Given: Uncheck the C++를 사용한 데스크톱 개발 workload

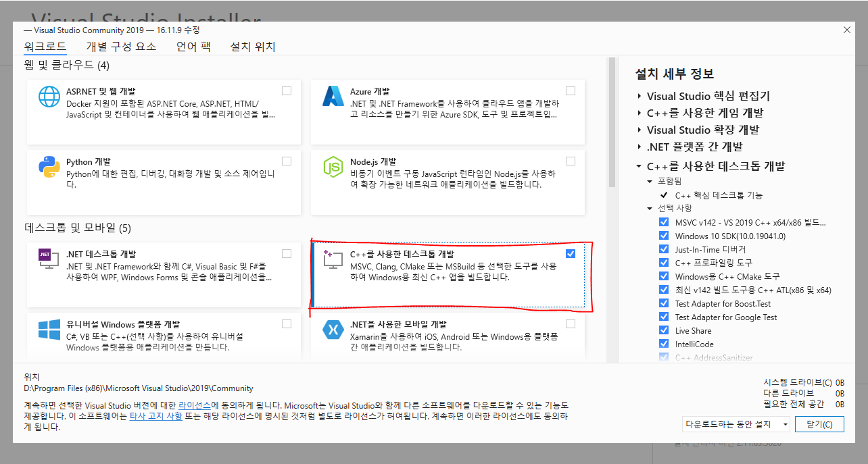Looking at the screenshot, I should (571, 253).
